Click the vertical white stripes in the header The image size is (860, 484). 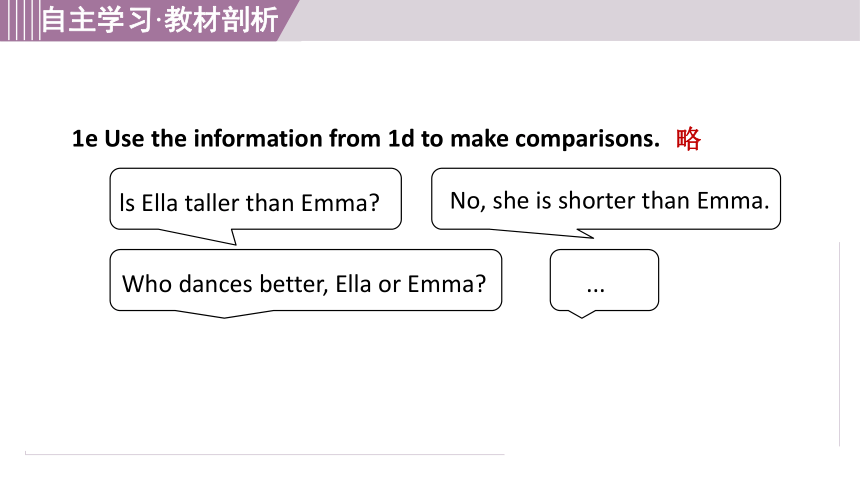click(x=21, y=20)
